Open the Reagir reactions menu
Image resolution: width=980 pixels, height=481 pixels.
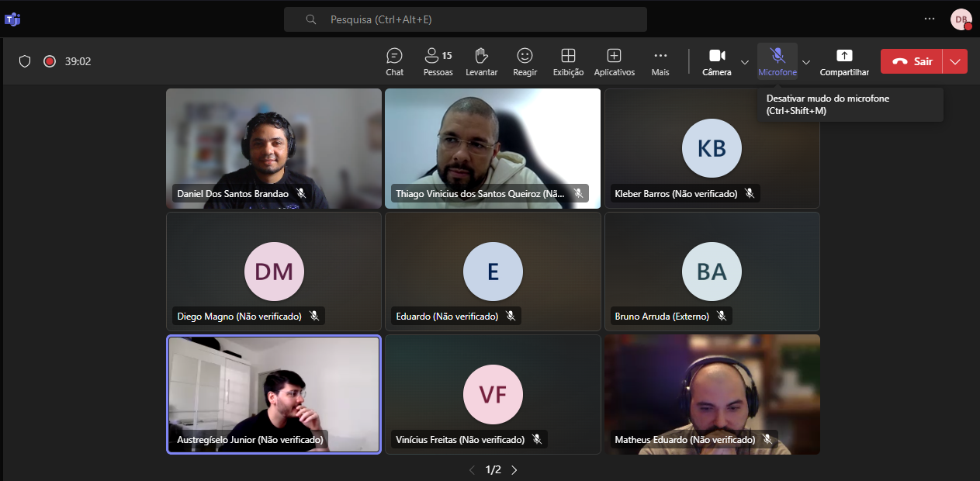525,61
